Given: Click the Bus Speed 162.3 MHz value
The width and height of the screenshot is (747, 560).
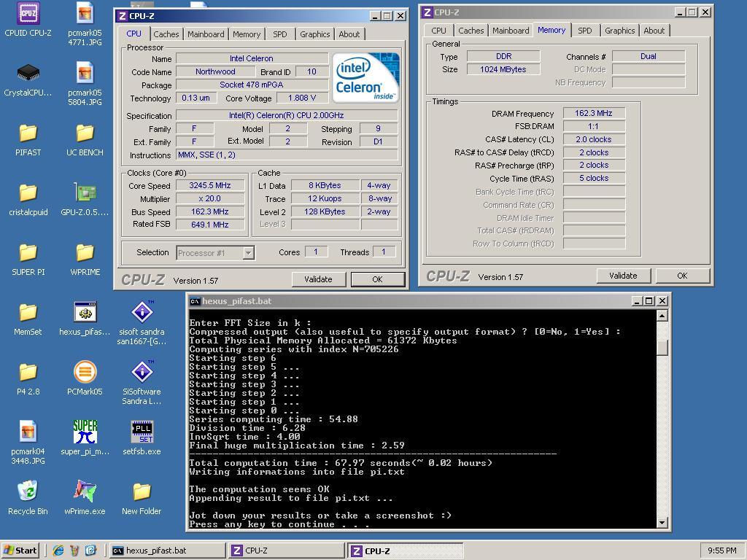Looking at the screenshot, I should tap(209, 211).
